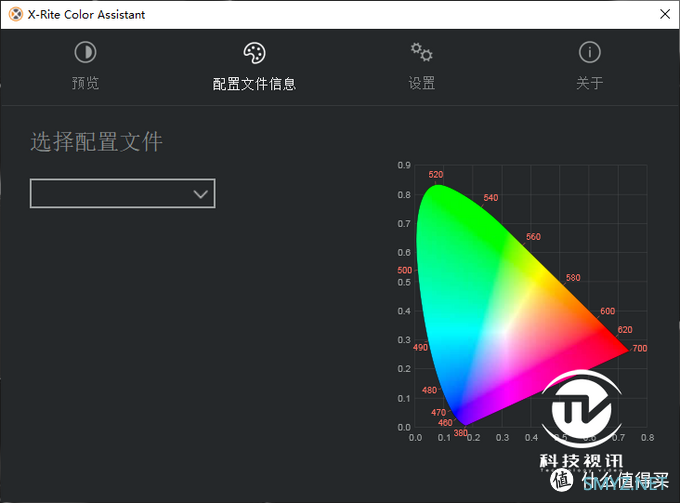This screenshot has width=680, height=503.
Task: Click the red 500 wavelength label
Action: pos(405,270)
